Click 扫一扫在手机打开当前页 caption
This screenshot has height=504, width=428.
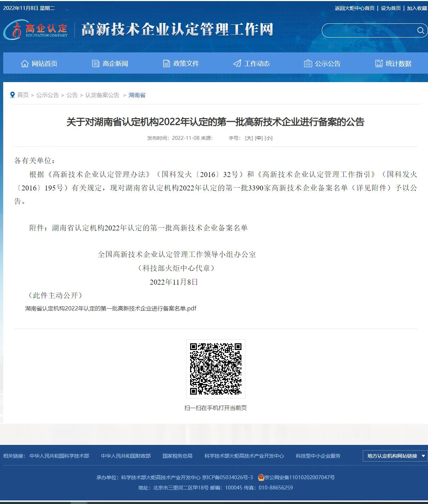pyautogui.click(x=216, y=408)
